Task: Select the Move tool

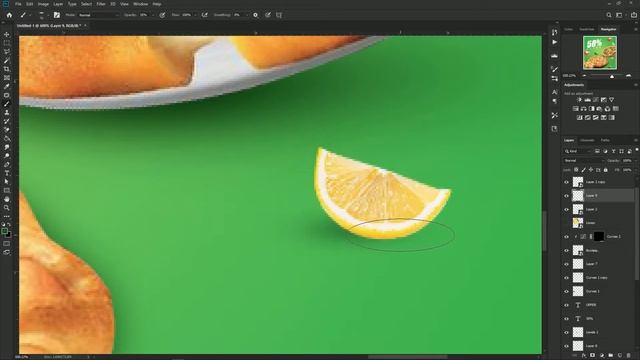Action: click(7, 34)
